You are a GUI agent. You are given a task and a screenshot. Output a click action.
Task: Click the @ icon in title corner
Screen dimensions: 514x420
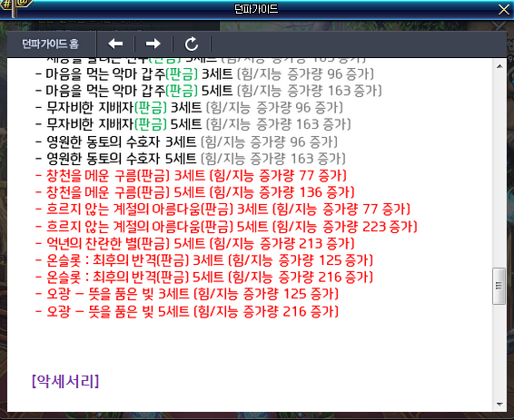[x=23, y=4]
